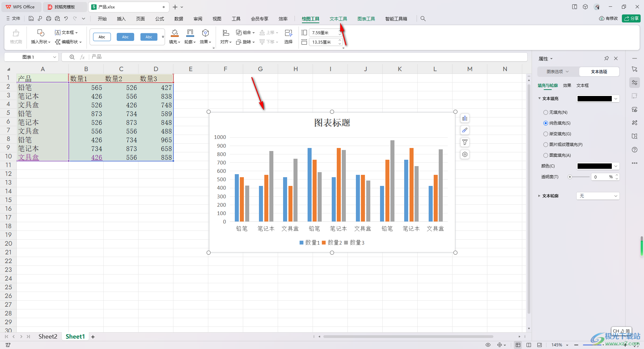644x349 pixels.
Task: Click the Outline icon
Action: pos(190,33)
